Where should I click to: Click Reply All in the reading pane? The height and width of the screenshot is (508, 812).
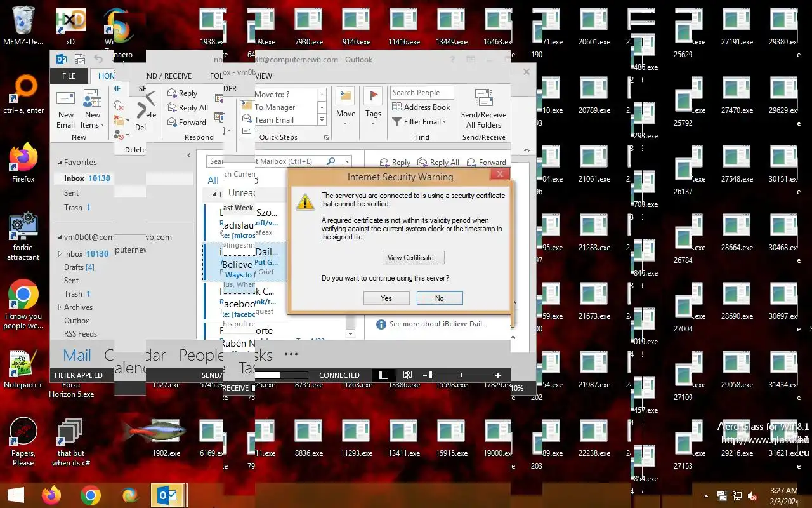(x=437, y=163)
